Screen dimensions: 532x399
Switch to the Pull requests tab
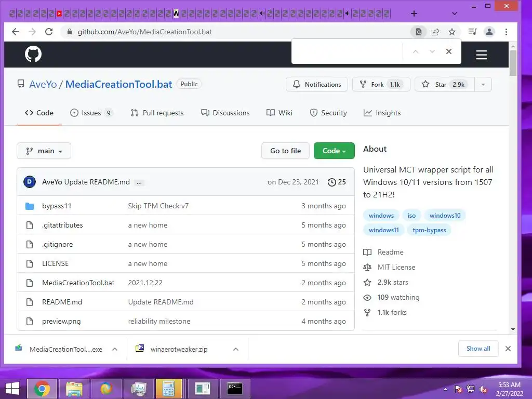tap(157, 113)
